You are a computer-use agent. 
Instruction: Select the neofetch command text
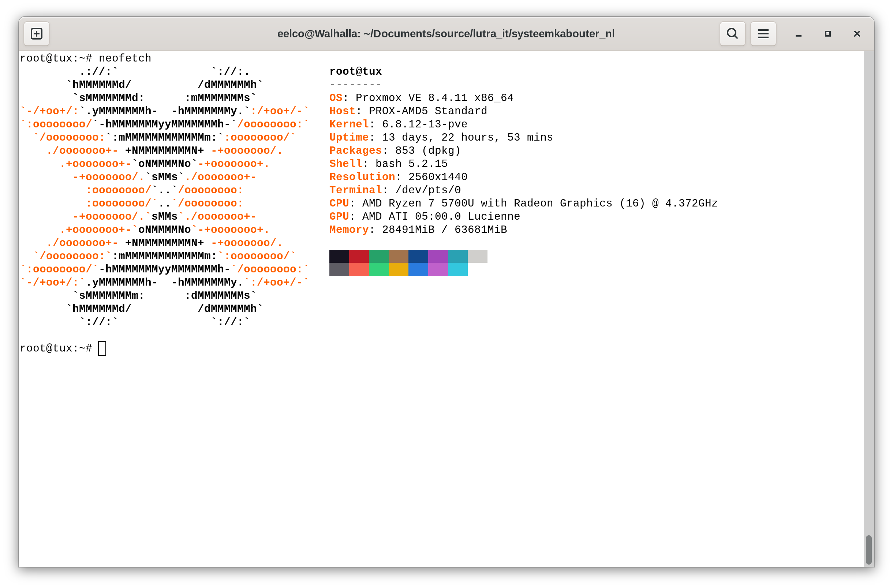click(125, 57)
